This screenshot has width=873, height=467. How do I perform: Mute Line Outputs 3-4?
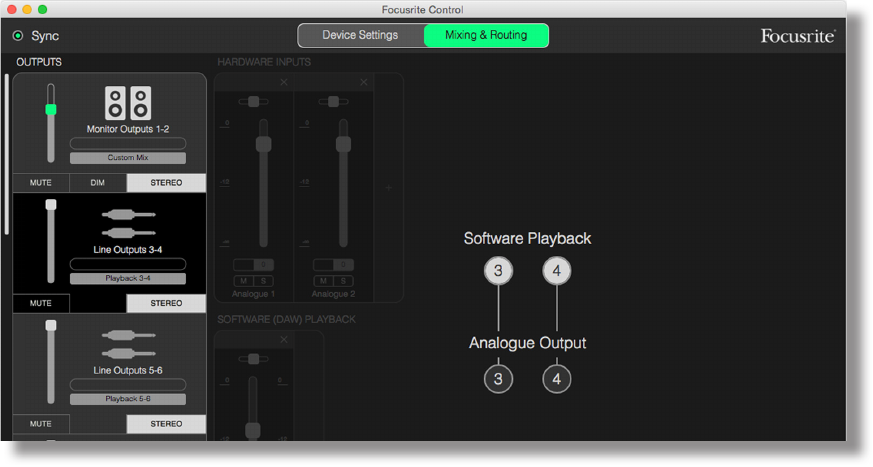pyautogui.click(x=41, y=303)
